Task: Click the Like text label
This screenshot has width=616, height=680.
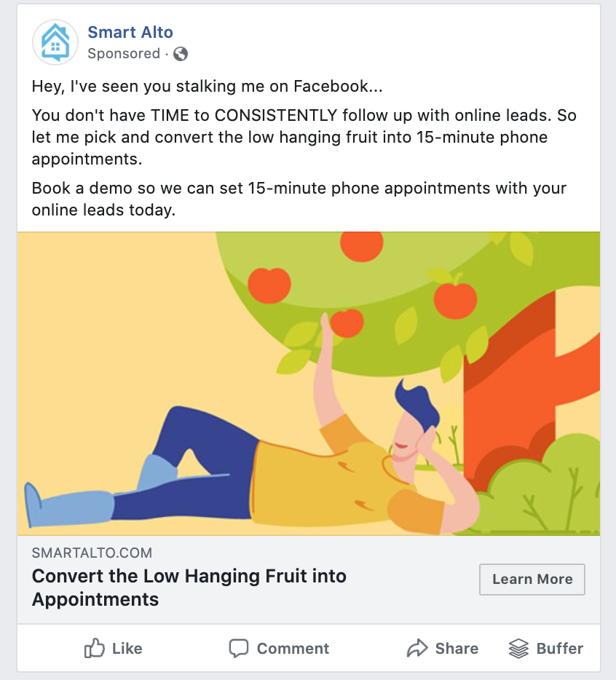Action: coord(127,649)
